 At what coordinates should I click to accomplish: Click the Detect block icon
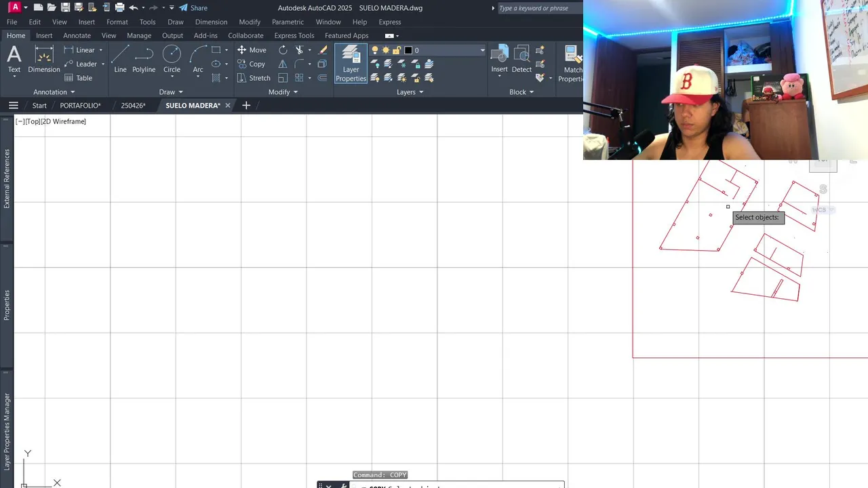[x=521, y=60]
